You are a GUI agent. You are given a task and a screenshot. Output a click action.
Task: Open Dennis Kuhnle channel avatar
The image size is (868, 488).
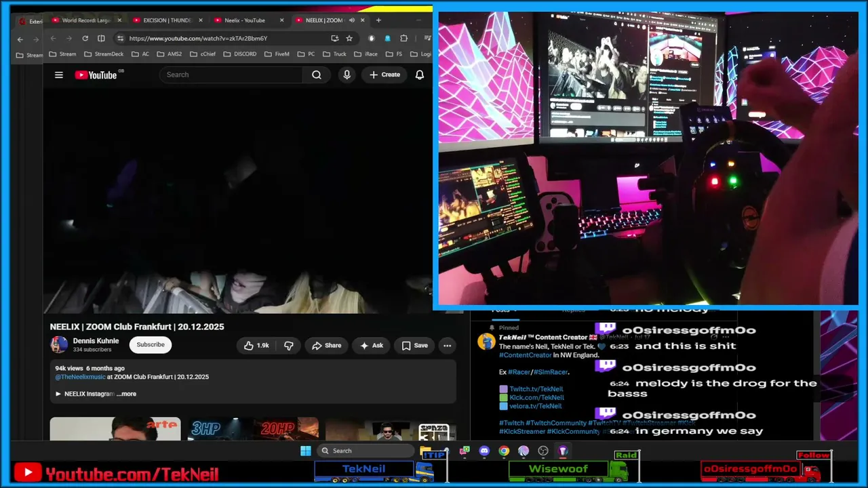[x=59, y=344]
